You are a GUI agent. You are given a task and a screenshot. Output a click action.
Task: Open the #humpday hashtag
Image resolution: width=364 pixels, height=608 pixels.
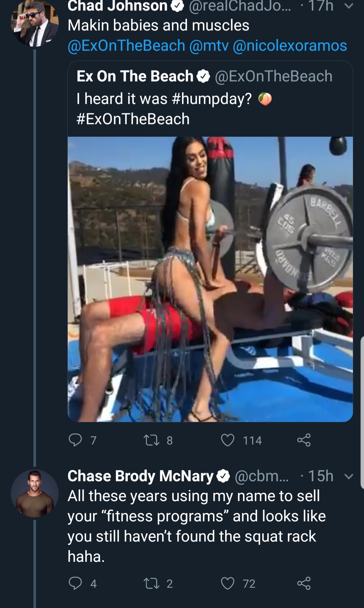coord(212,99)
